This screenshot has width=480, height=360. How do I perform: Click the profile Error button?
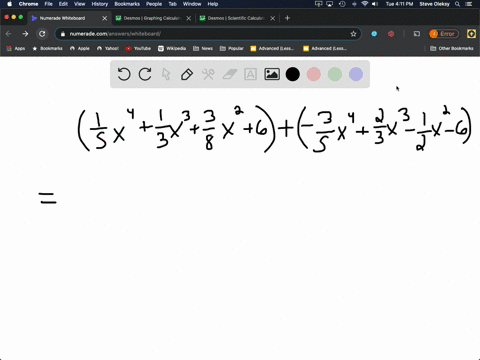[x=444, y=34]
